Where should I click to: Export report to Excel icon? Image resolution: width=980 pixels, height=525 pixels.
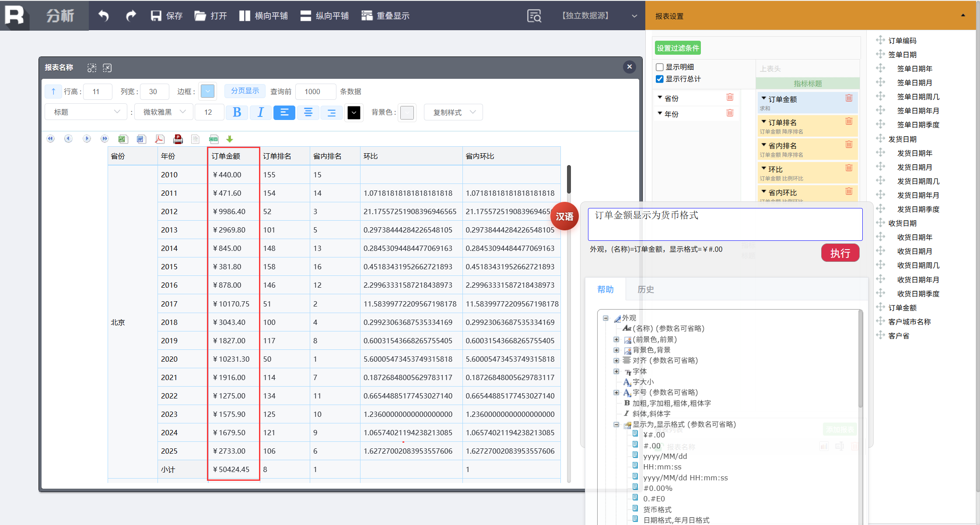(x=122, y=139)
